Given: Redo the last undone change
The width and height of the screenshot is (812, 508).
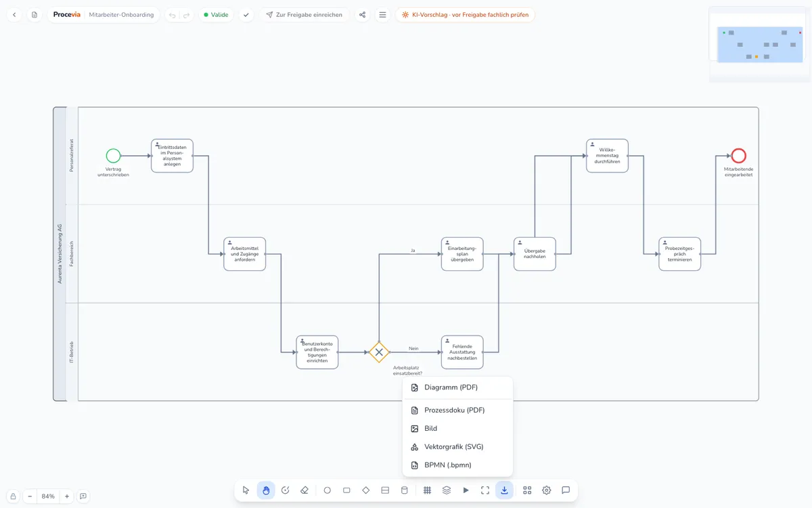Looking at the screenshot, I should [x=187, y=15].
